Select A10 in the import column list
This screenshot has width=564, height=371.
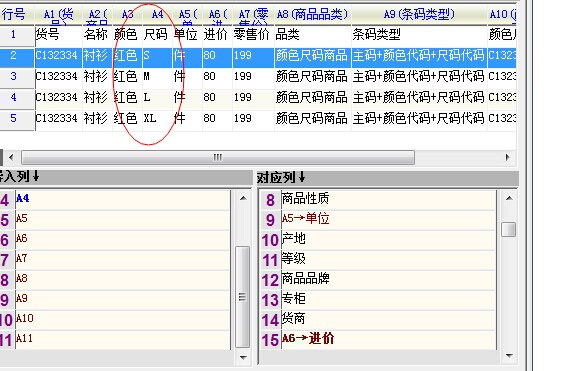click(x=122, y=320)
